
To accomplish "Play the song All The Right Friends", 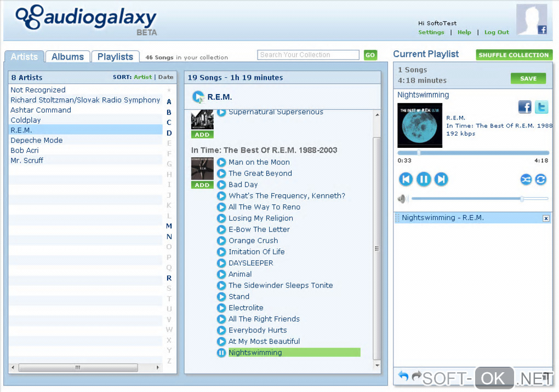I will click(x=221, y=319).
